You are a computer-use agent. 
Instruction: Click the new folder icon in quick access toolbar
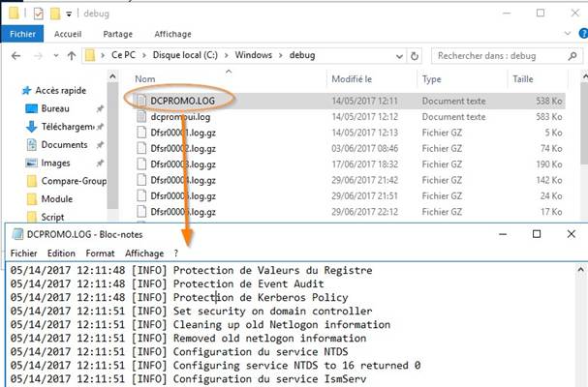pos(55,14)
